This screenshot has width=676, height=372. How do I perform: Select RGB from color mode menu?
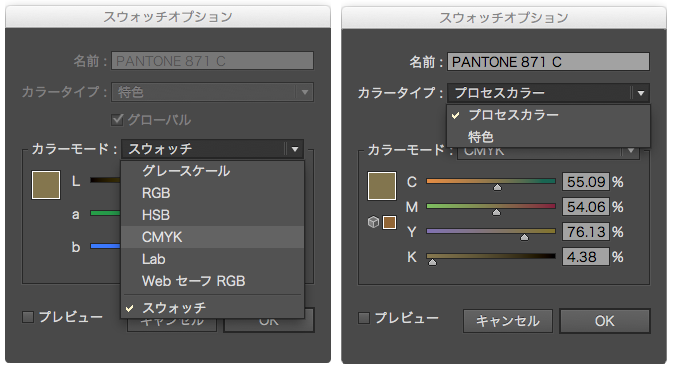[x=213, y=193]
